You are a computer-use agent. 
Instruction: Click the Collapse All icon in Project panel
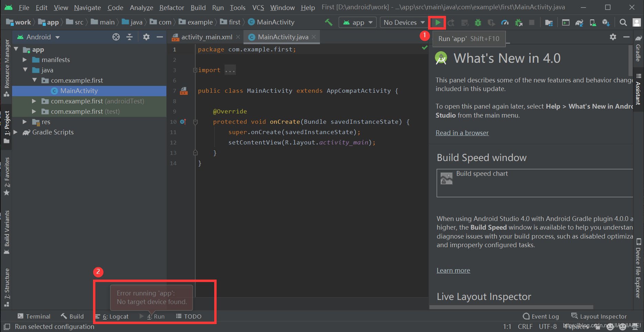tap(129, 37)
